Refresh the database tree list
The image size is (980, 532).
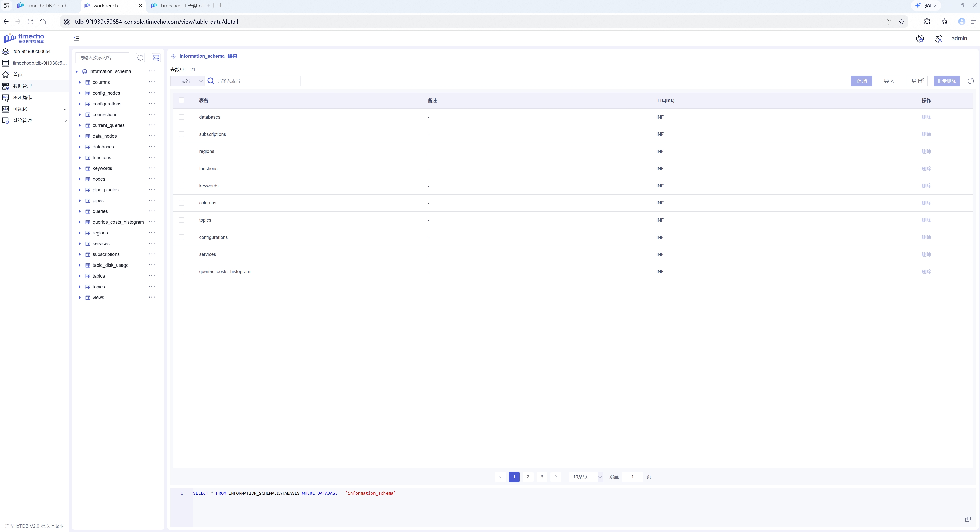(x=140, y=58)
